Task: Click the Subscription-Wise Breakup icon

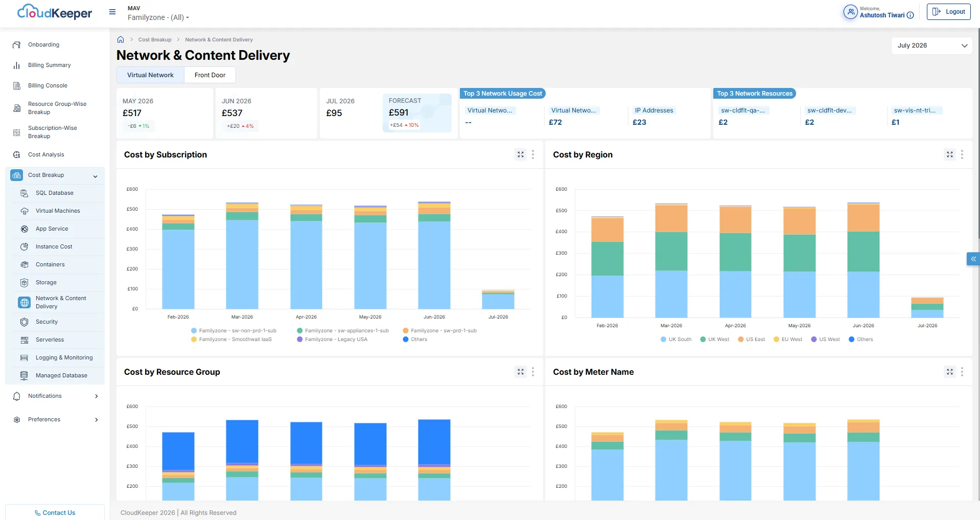Action: click(x=17, y=132)
